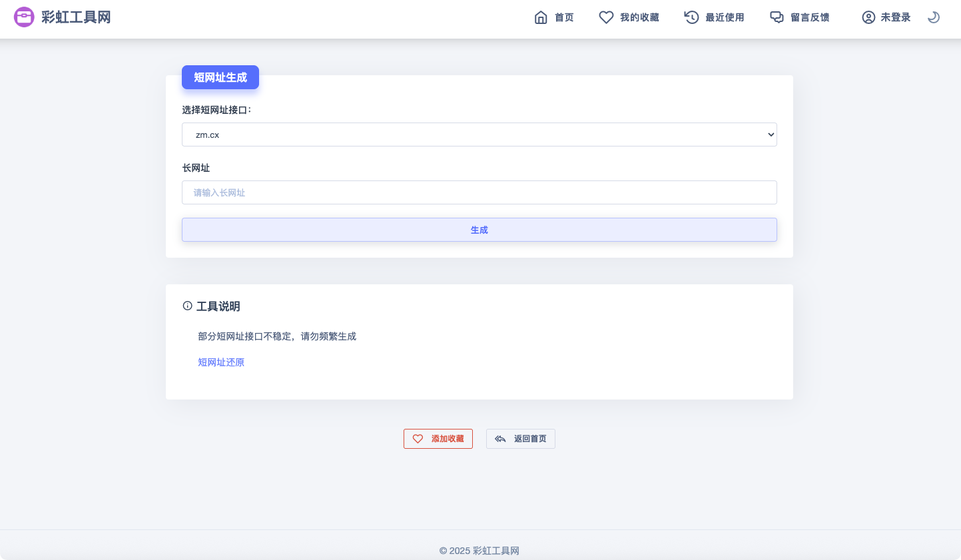Screen dimensions: 961x560
Task: Click the dropdown chevron arrow of the interface selector
Action: [771, 135]
